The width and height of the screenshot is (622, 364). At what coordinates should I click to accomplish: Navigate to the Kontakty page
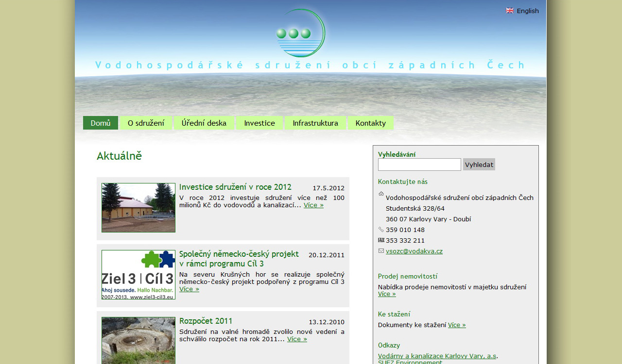point(371,123)
